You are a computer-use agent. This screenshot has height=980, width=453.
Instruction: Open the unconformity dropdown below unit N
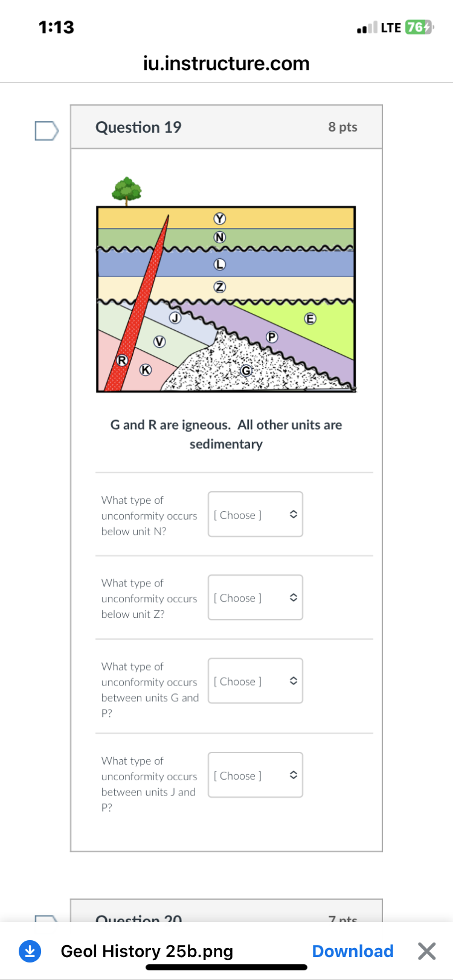pos(255,514)
